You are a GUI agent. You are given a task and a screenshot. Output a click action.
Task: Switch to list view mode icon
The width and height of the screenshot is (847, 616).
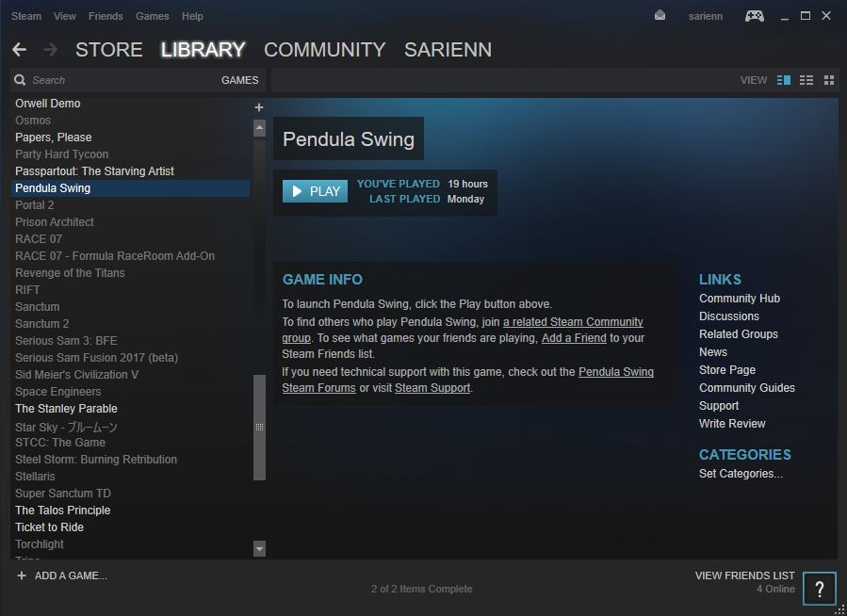[x=806, y=80]
